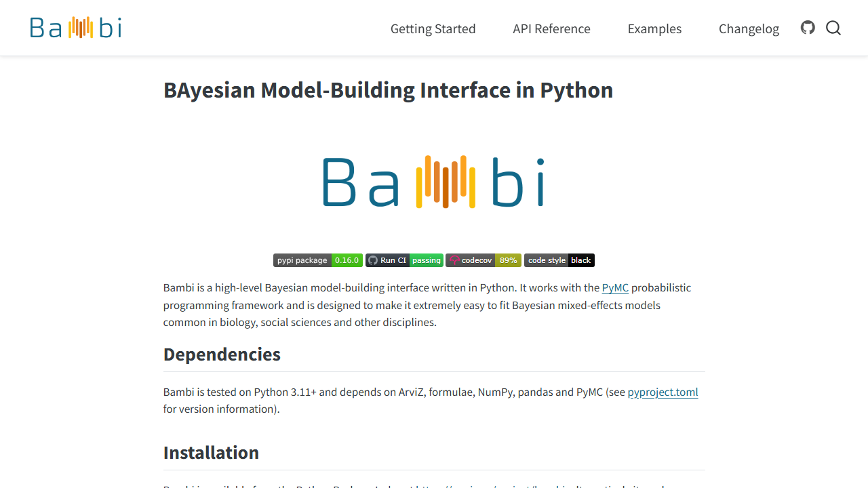The image size is (868, 488).
Task: Go to API Reference
Action: (551, 28)
